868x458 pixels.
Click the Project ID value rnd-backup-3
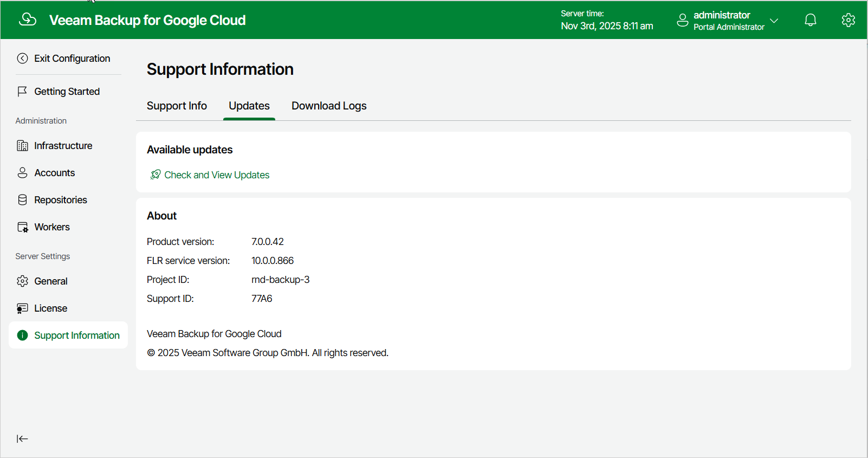[x=281, y=280]
